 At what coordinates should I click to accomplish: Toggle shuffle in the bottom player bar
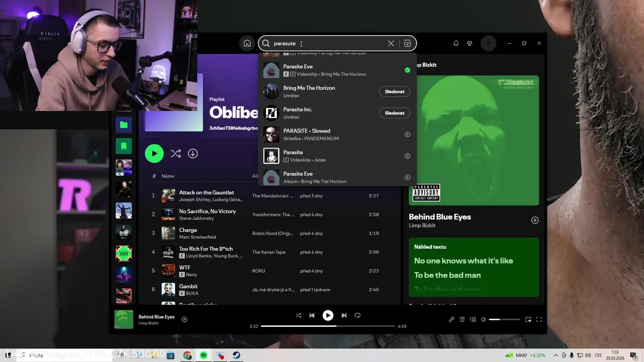coord(298,315)
